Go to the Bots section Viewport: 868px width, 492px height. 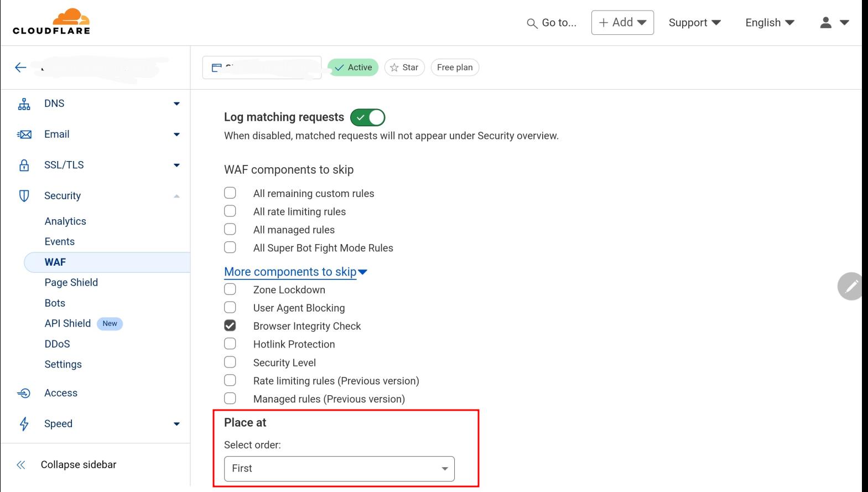[x=55, y=303]
